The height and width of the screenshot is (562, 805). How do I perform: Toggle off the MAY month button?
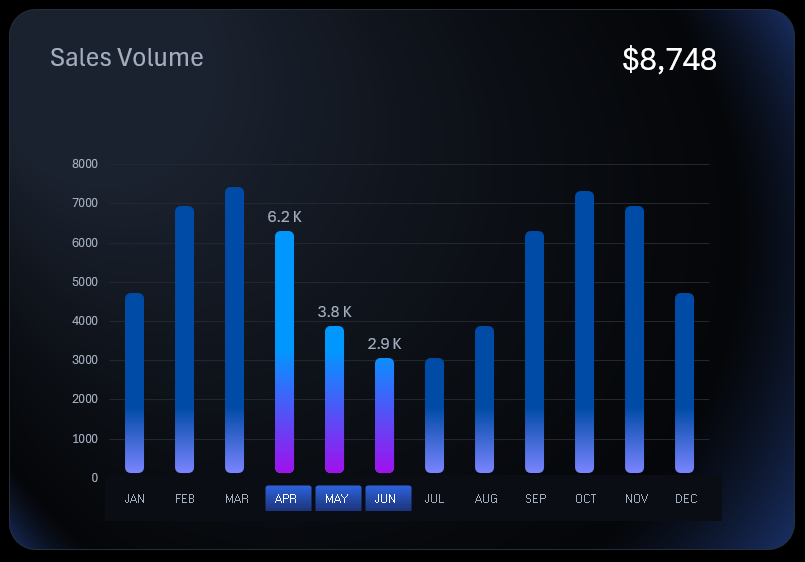[x=338, y=498]
